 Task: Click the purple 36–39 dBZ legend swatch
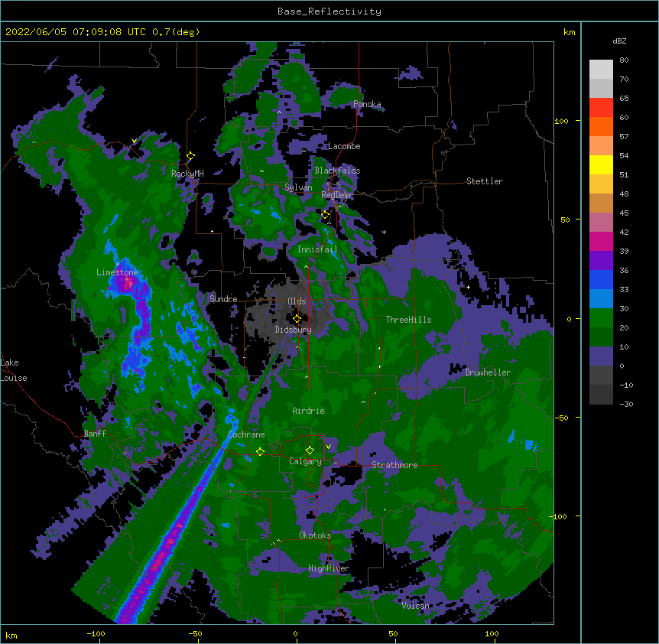601,260
